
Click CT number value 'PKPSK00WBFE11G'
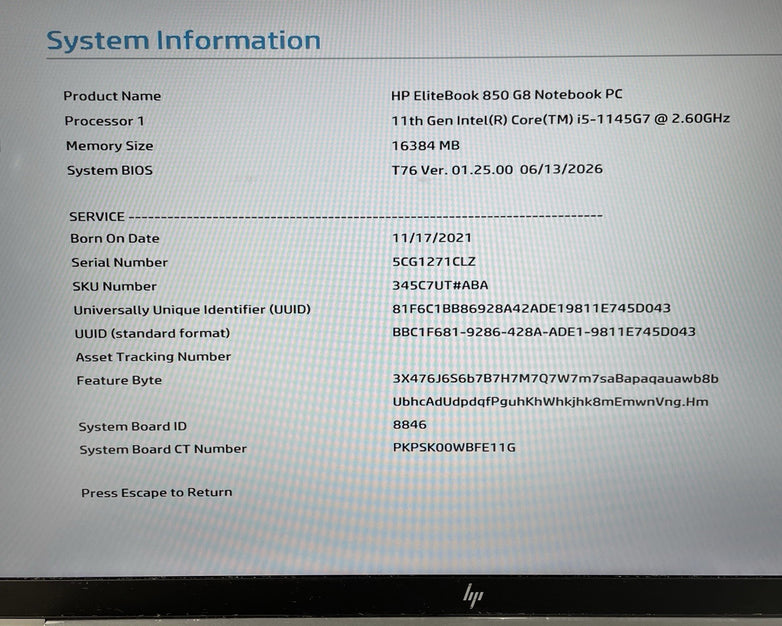click(454, 447)
